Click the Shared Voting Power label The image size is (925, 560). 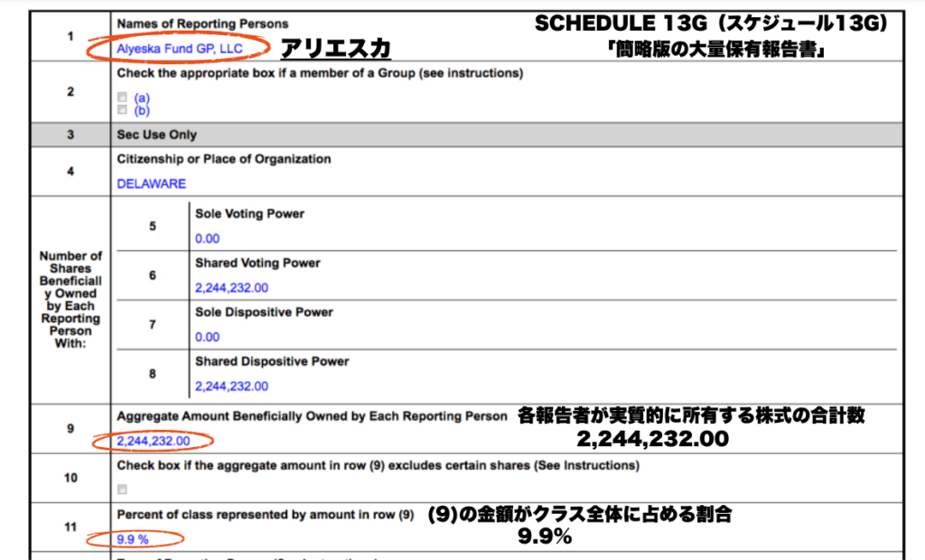click(257, 263)
